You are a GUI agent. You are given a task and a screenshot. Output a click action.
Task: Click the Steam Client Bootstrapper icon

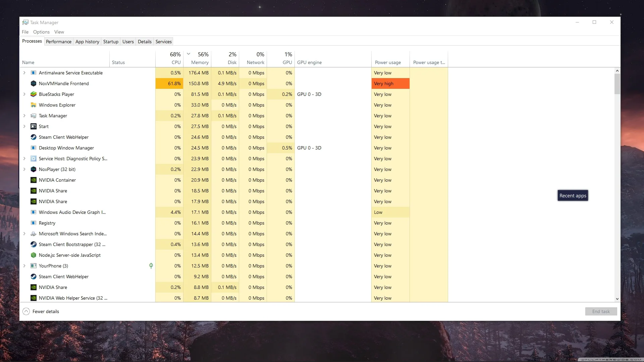click(x=34, y=244)
